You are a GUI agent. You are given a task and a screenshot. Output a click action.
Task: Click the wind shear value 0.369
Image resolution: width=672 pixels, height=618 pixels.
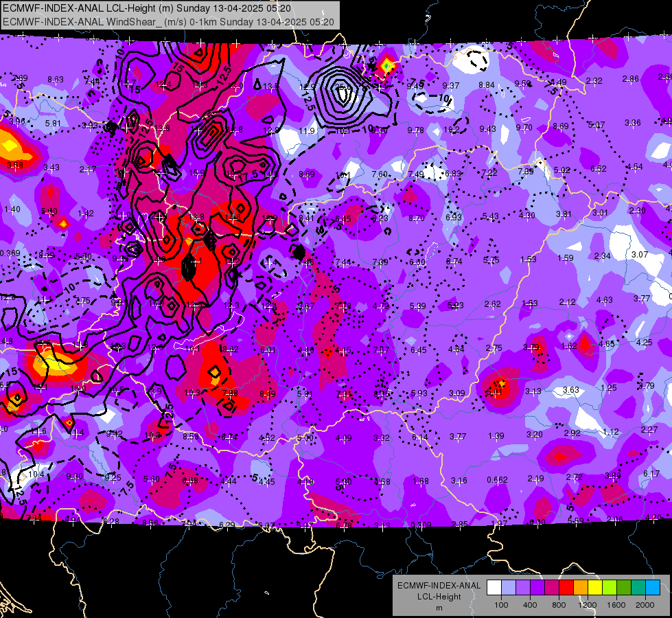pyautogui.click(x=10, y=253)
